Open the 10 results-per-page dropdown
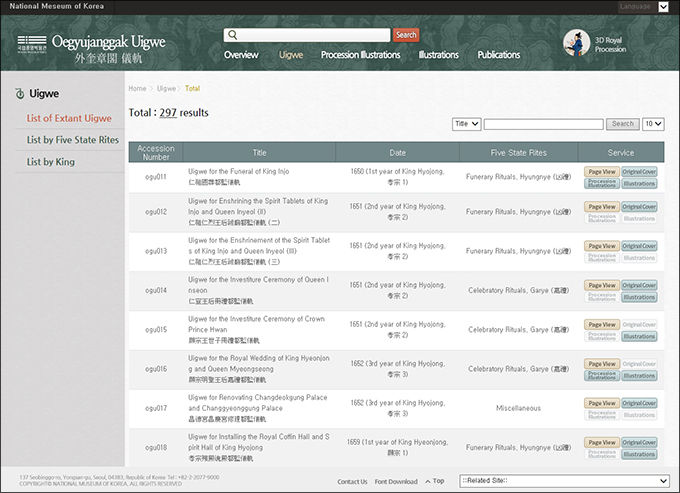This screenshot has width=680, height=493. click(653, 124)
